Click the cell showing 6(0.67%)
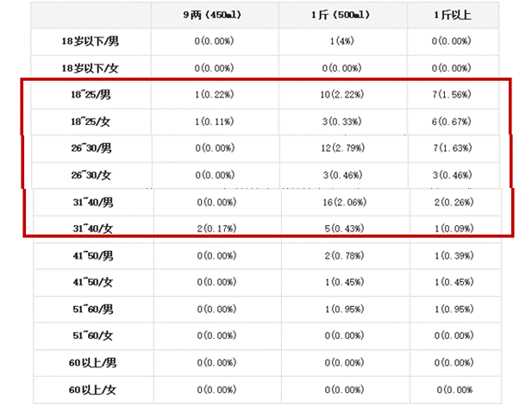 (x=452, y=122)
